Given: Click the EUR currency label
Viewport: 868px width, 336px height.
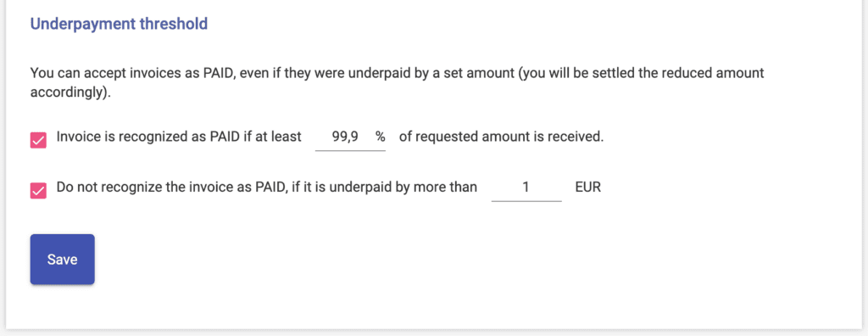Looking at the screenshot, I should pyautogui.click(x=588, y=188).
